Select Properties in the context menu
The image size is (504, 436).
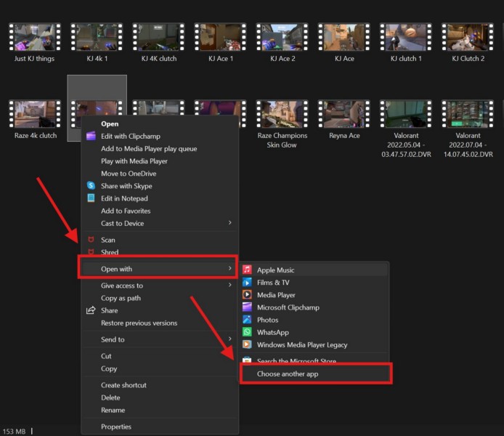116,427
